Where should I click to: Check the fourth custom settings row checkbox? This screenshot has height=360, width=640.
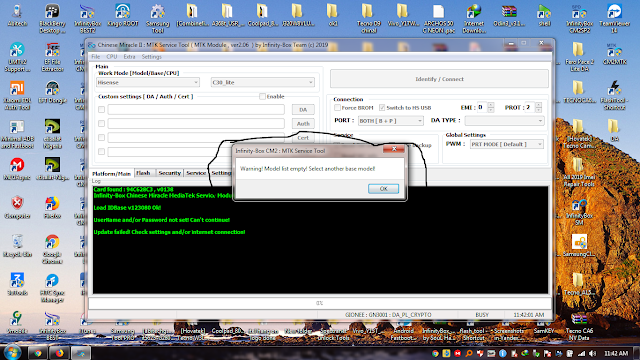(x=101, y=151)
